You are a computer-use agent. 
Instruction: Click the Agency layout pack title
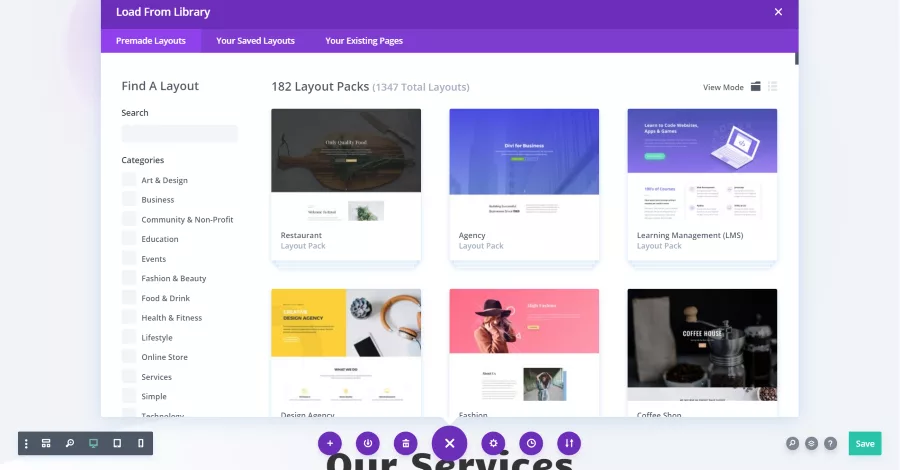click(472, 235)
